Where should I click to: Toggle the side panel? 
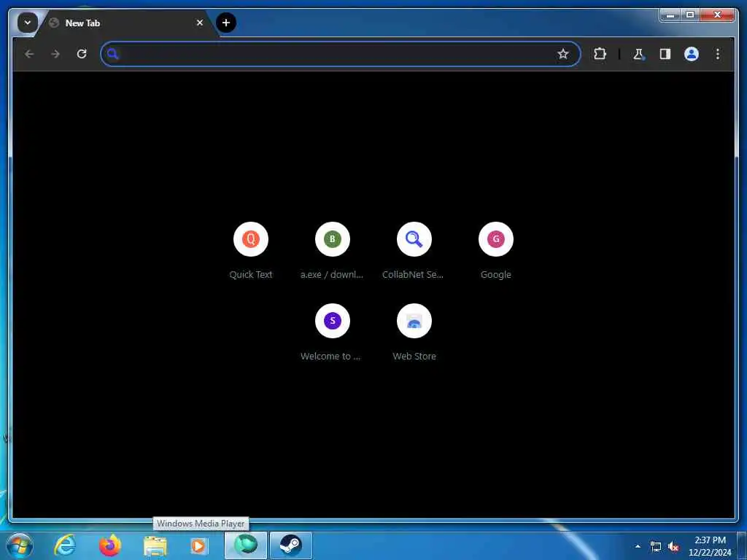point(665,54)
